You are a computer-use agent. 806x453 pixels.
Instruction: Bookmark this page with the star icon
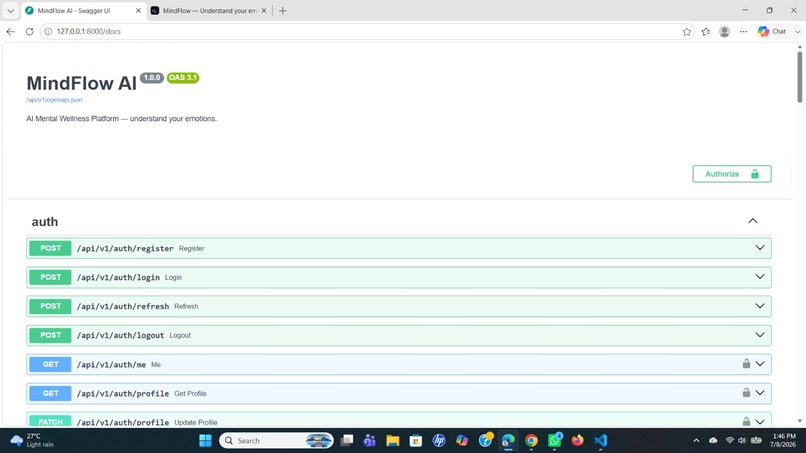687,31
